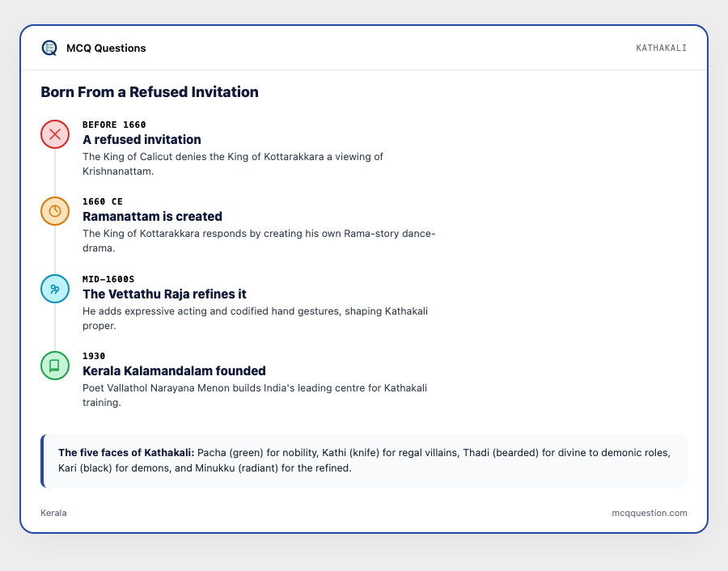Select 'The Vettathu Raja refines it' heading
Screen dimensions: 728x571
(164, 294)
